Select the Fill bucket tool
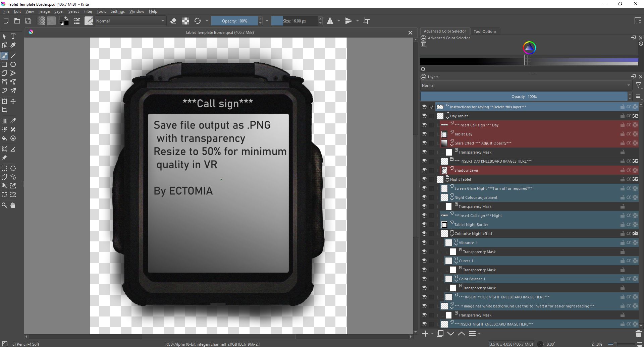 coord(4,138)
